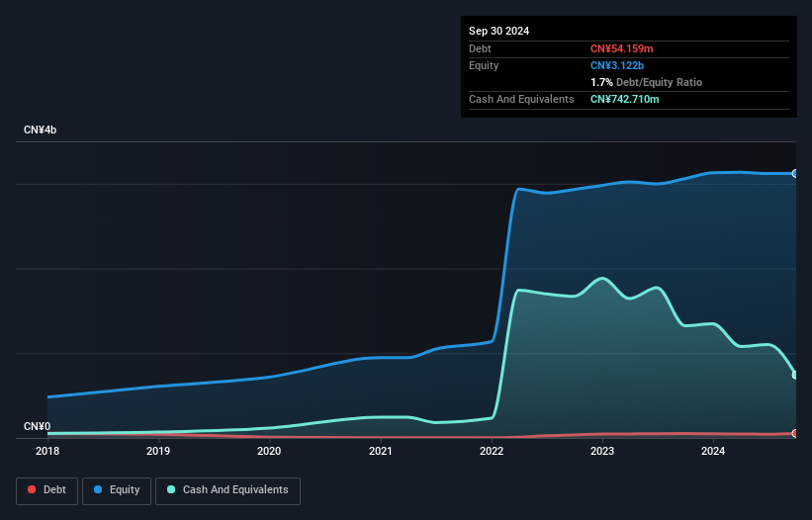This screenshot has height=520, width=812.
Task: Click the 2022 x-axis label
Action: coord(492,451)
